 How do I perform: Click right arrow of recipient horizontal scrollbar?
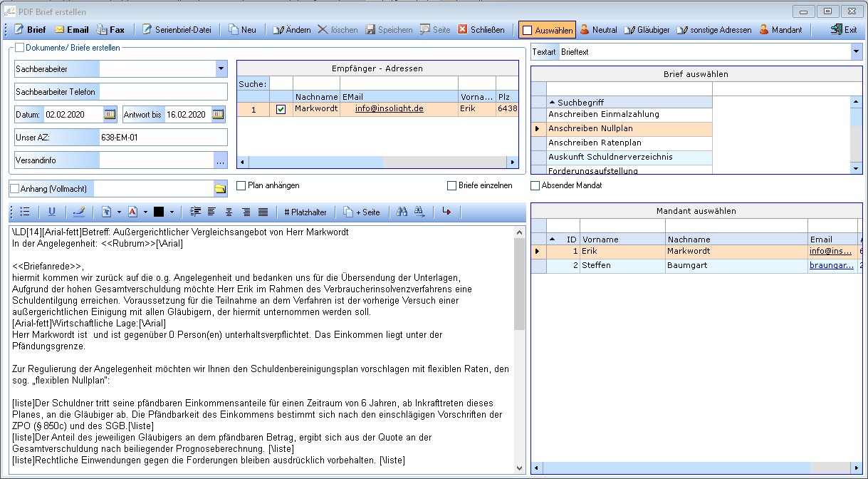pos(512,163)
